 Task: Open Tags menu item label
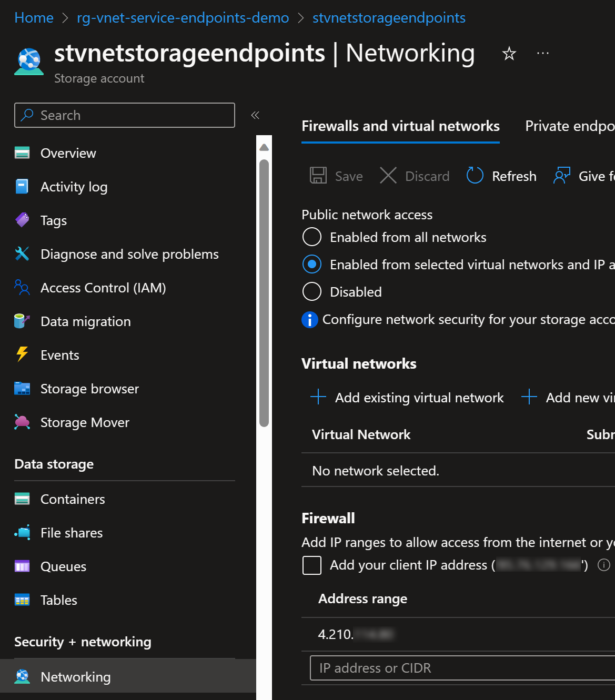tap(54, 220)
